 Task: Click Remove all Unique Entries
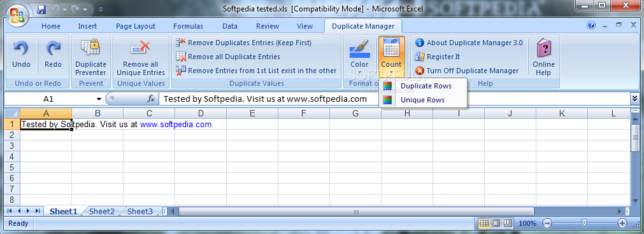(x=141, y=57)
